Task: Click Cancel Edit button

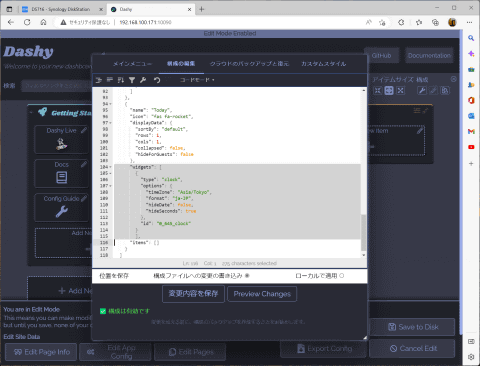Action: pos(413,349)
